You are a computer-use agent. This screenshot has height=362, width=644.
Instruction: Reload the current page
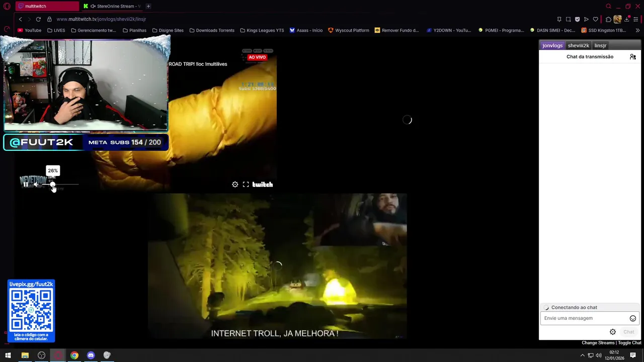pos(38,19)
